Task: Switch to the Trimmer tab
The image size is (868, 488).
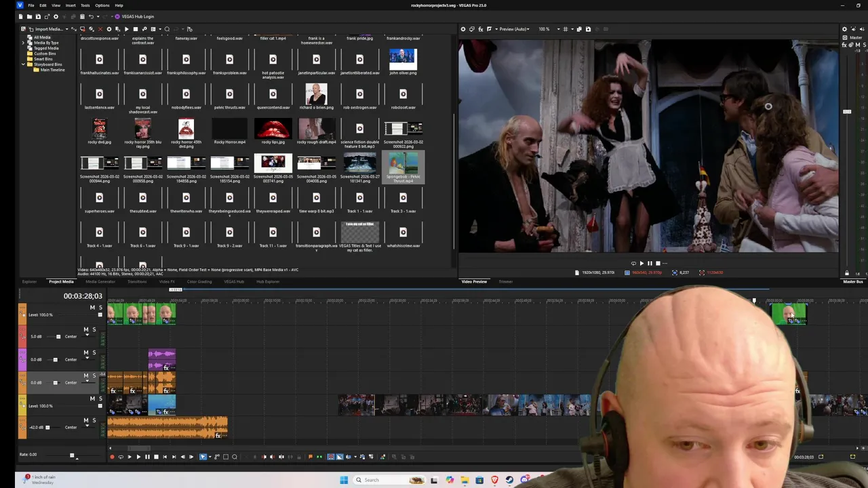Action: (x=506, y=282)
